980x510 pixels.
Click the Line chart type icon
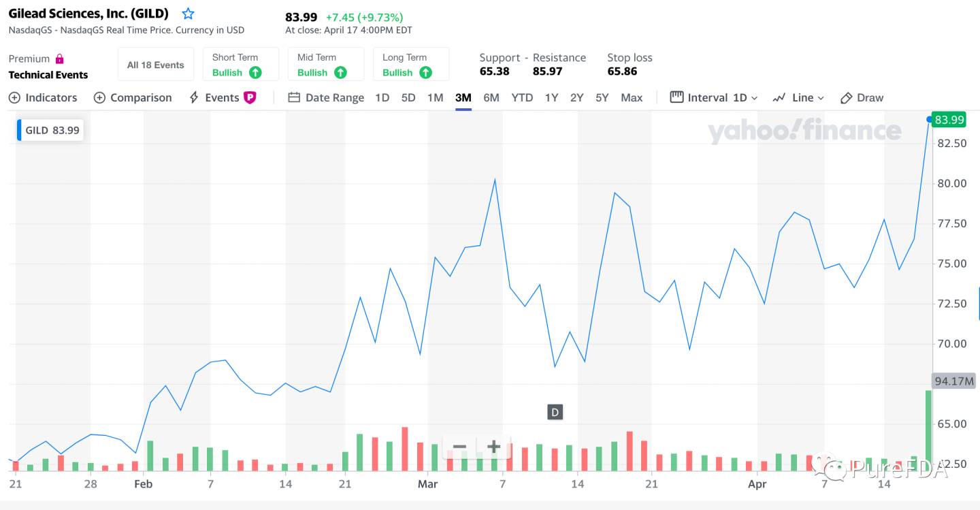pos(779,98)
